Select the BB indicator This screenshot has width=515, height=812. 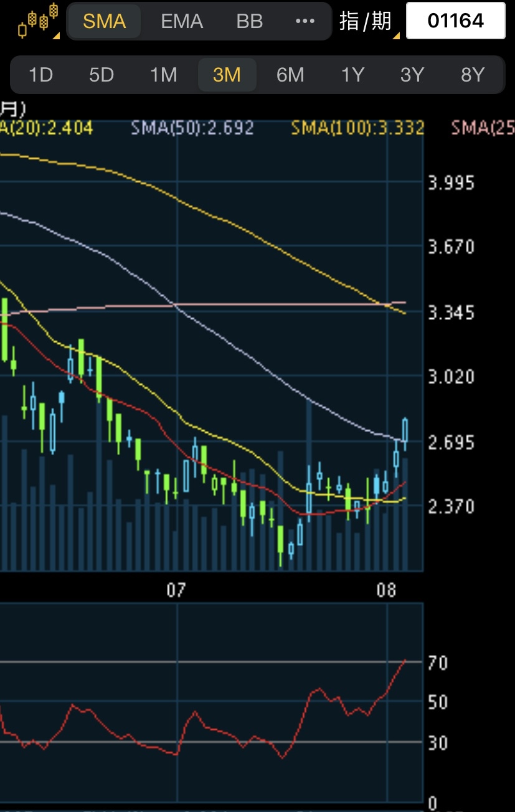(x=250, y=21)
